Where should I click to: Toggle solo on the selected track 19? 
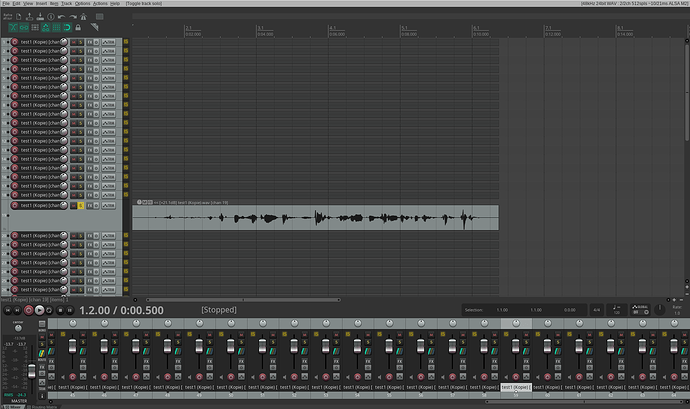coord(81,206)
